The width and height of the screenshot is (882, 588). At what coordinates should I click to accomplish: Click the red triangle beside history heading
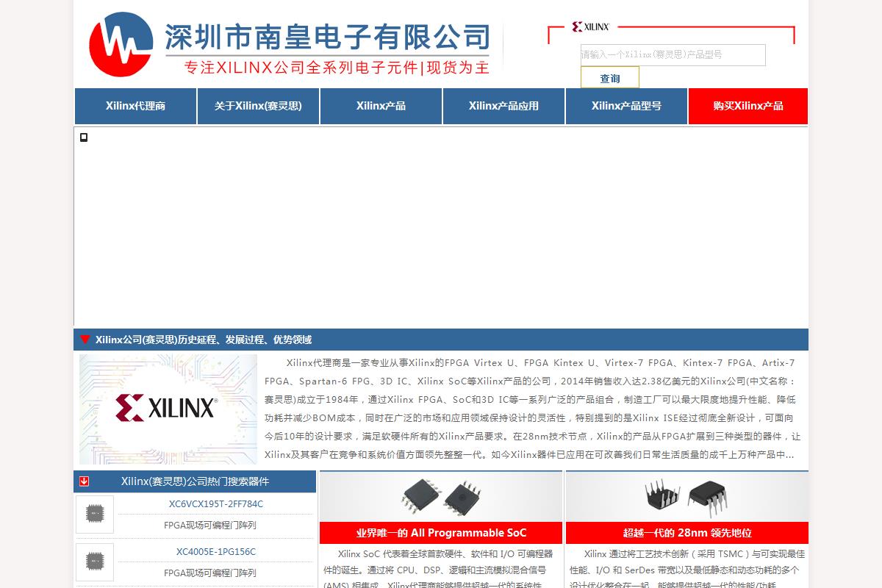tap(85, 339)
